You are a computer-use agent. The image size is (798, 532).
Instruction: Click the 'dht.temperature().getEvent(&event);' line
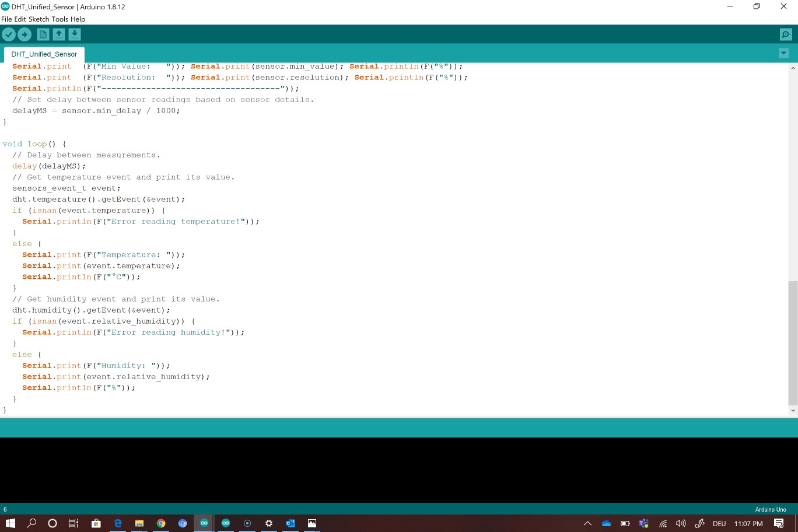99,199
